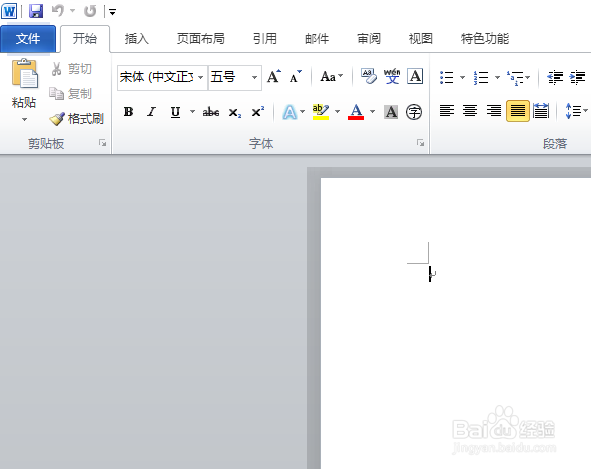
Task: Toggle the highlighted Justify alignment button
Action: point(518,111)
